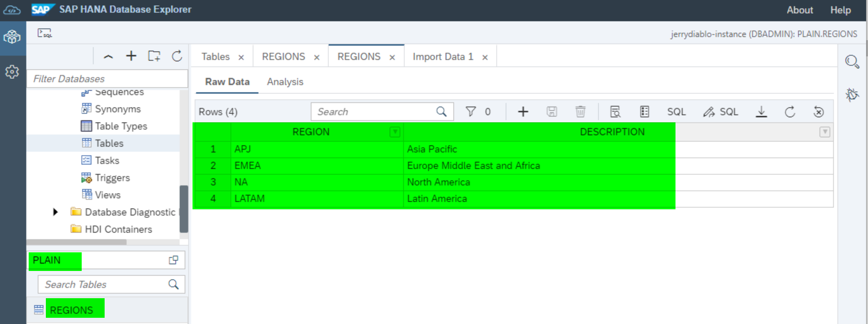Add a database with plus icon

coord(131,56)
